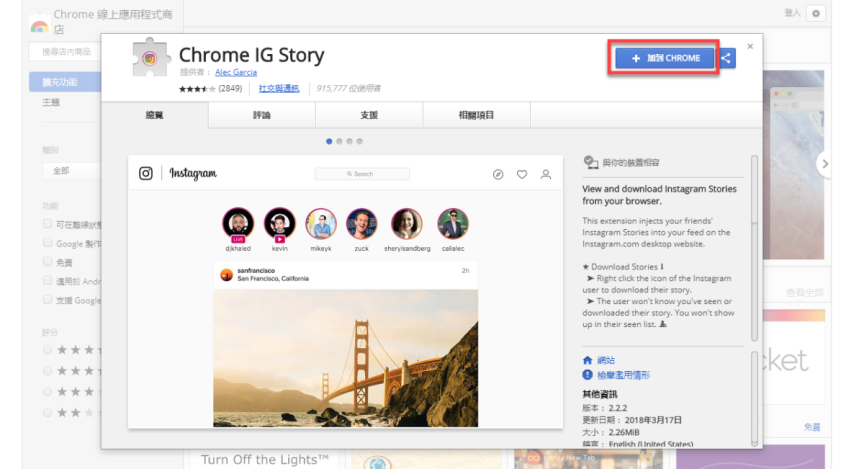Open zuck's story avatar
The height and width of the screenshot is (469, 864).
pos(361,224)
